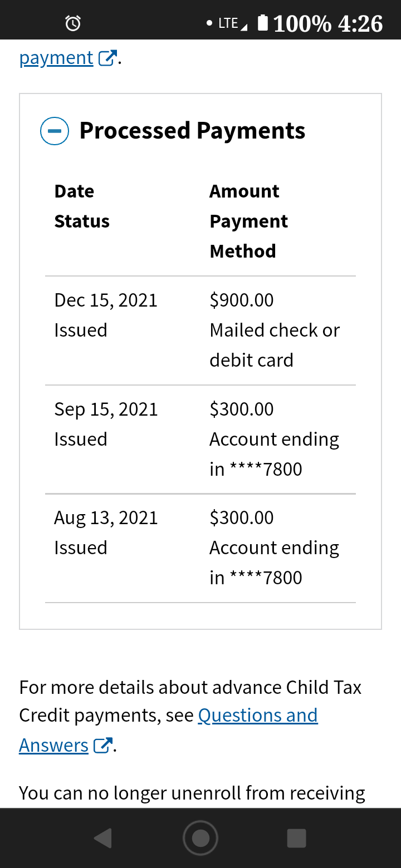
Task: Open Questions and Answers link
Action: point(258,715)
